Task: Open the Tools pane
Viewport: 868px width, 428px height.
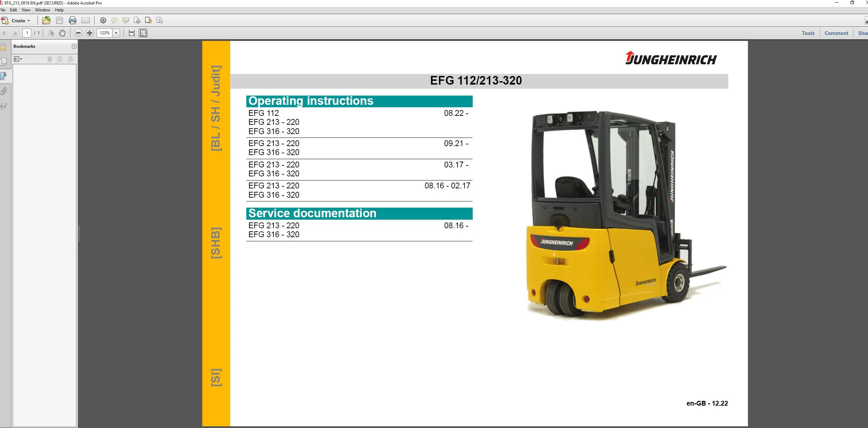Action: click(808, 33)
